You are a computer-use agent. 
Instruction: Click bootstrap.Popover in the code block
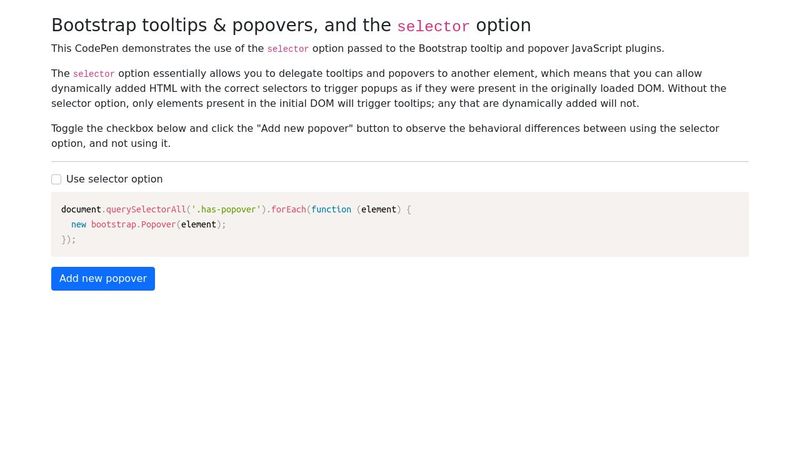point(133,224)
